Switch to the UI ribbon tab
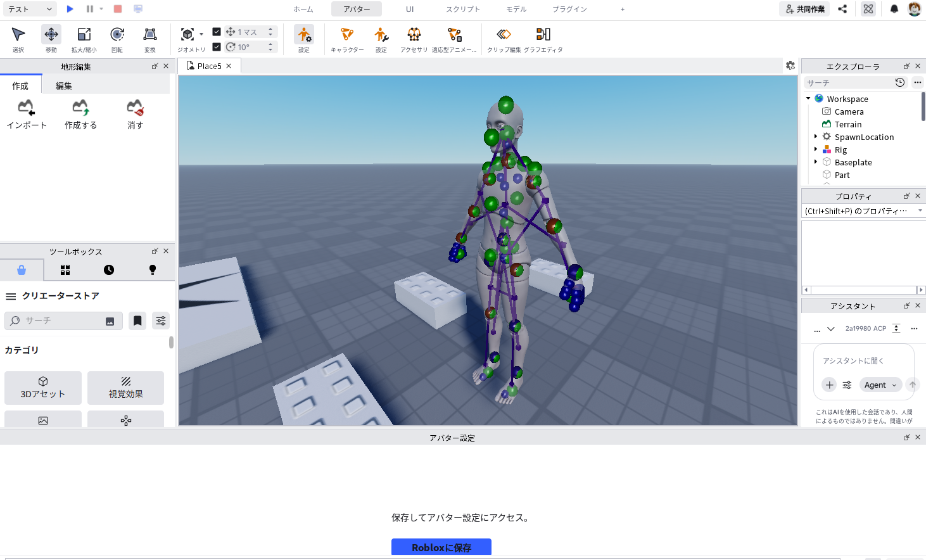926x560 pixels. coord(410,9)
